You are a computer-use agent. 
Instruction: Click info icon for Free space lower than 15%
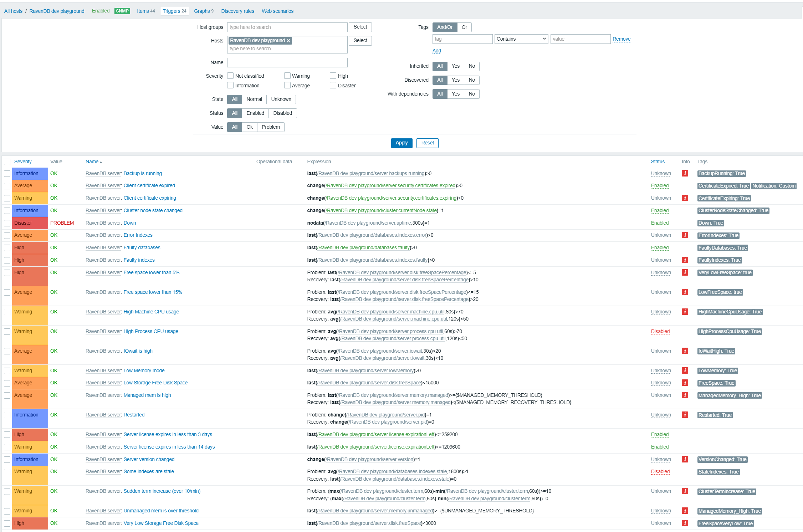[x=685, y=292]
